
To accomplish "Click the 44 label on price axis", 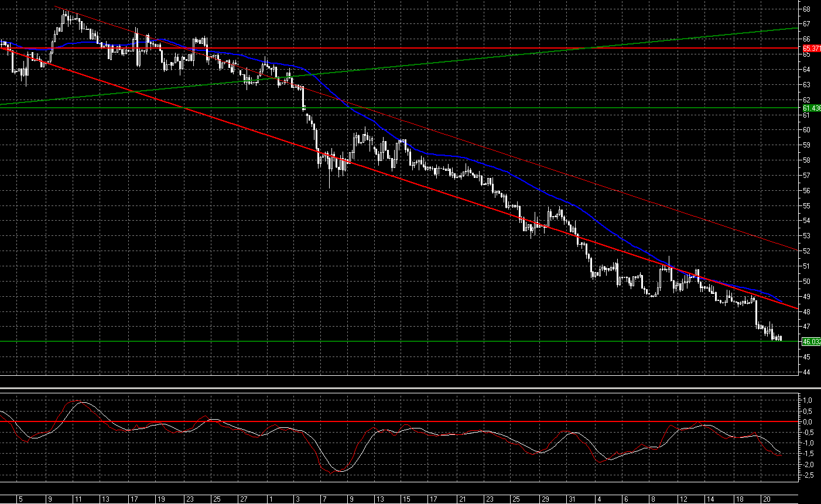I will pyautogui.click(x=806, y=372).
